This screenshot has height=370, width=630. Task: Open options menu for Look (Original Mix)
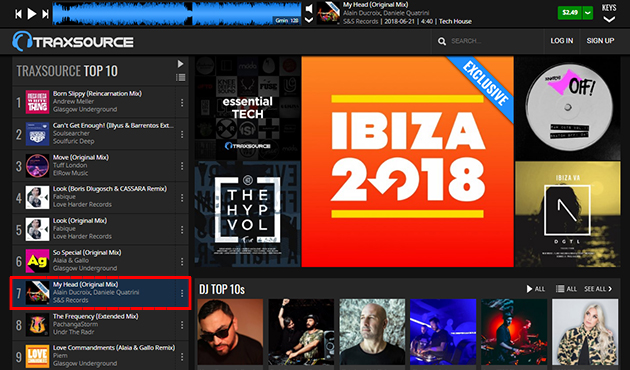tap(182, 229)
